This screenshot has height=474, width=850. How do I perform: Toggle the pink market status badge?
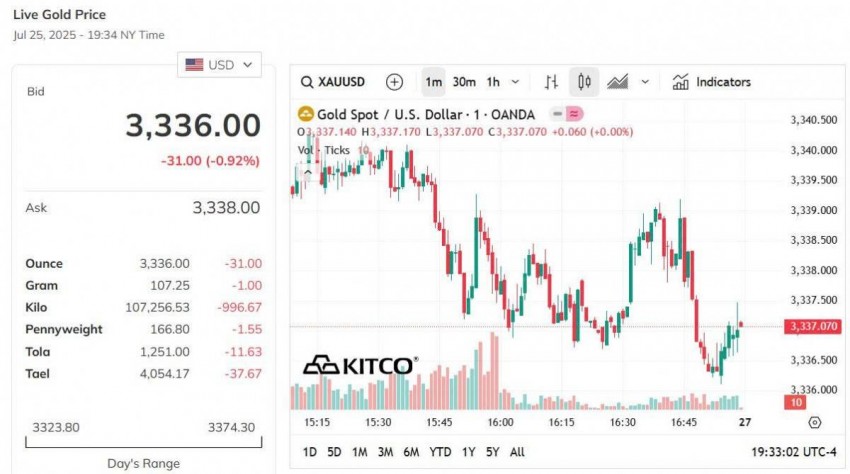tap(575, 114)
